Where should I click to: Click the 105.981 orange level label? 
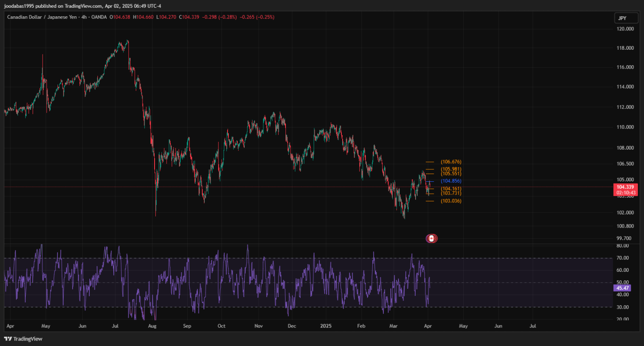coord(451,169)
